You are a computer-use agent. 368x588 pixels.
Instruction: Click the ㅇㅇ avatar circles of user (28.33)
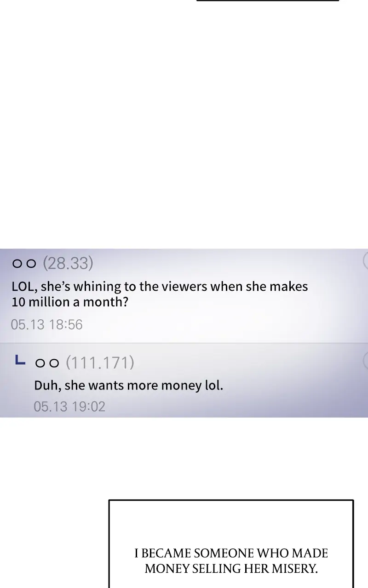[24, 264]
